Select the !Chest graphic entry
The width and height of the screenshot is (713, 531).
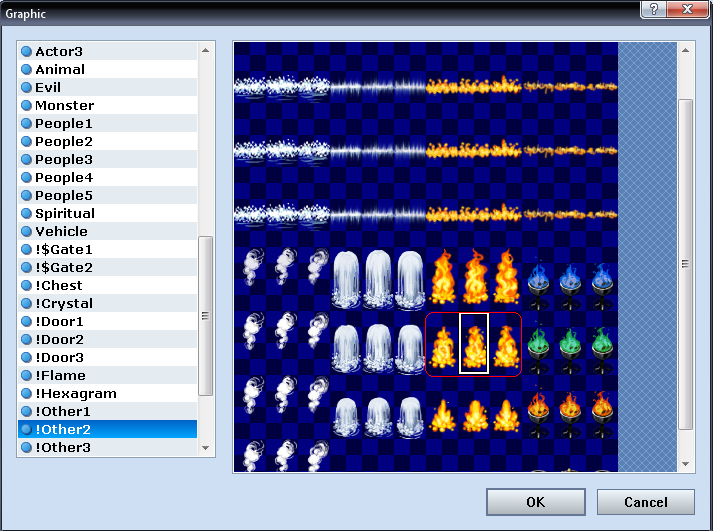click(x=61, y=285)
